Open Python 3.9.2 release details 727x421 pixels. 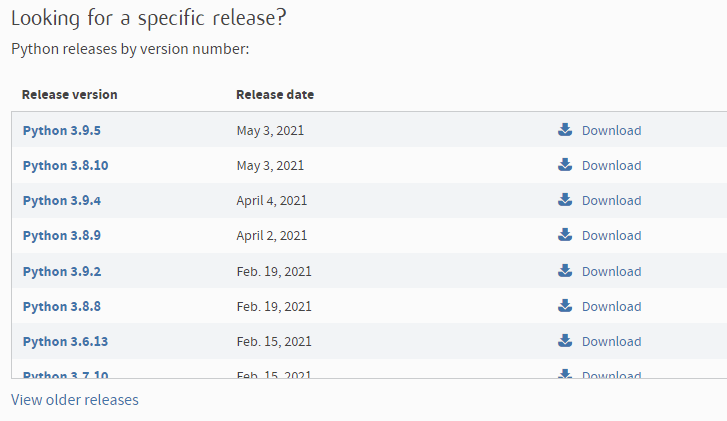(x=61, y=271)
